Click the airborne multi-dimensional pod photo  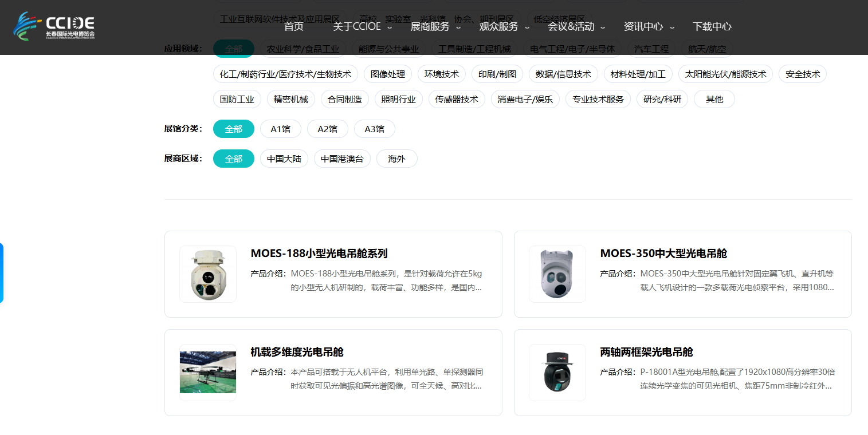click(208, 373)
